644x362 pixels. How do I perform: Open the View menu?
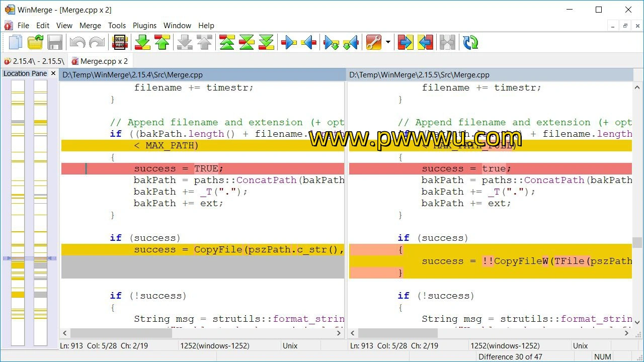(x=64, y=25)
